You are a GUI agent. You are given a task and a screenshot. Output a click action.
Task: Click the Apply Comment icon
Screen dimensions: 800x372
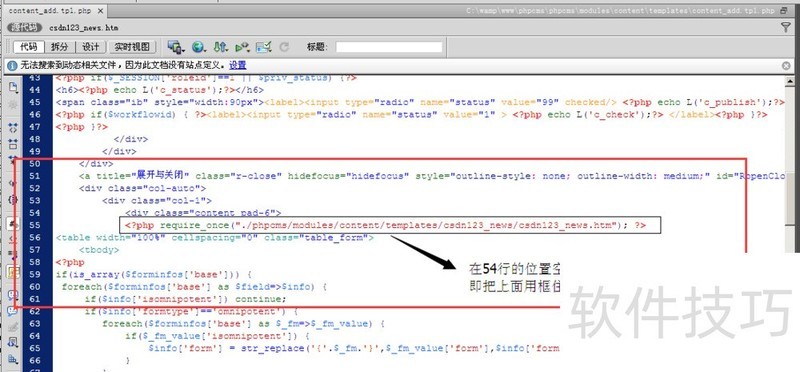13,295
